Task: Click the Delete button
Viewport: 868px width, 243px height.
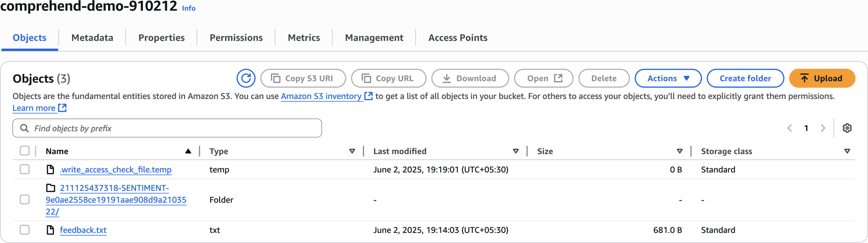Action: (x=604, y=78)
